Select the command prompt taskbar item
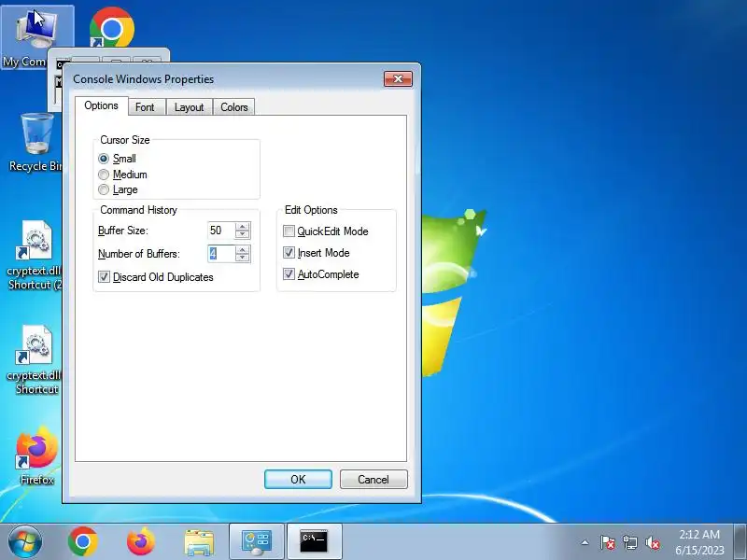 point(314,541)
